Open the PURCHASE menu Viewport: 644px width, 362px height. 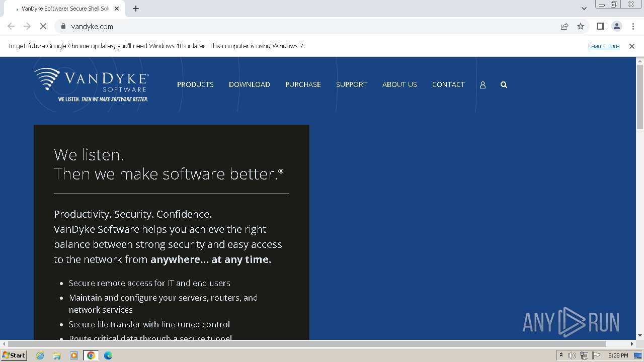tap(303, 84)
